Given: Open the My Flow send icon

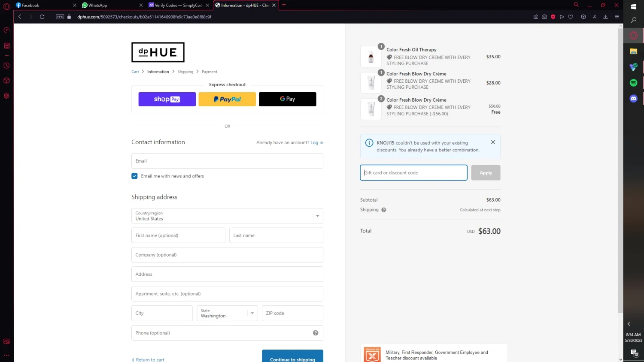Looking at the screenshot, I should 562,17.
